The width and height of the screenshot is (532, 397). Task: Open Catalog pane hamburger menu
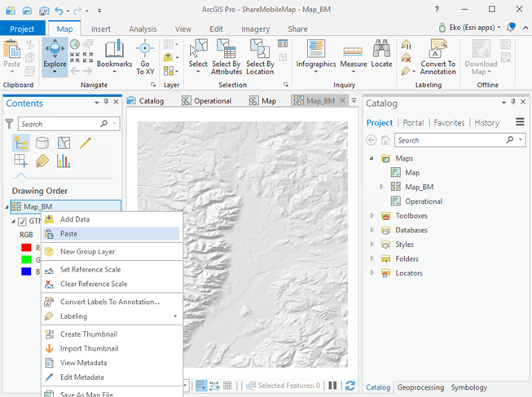pos(520,122)
